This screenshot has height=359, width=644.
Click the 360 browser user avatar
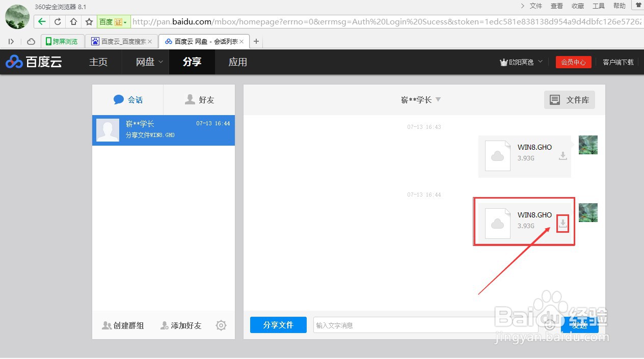point(17,17)
